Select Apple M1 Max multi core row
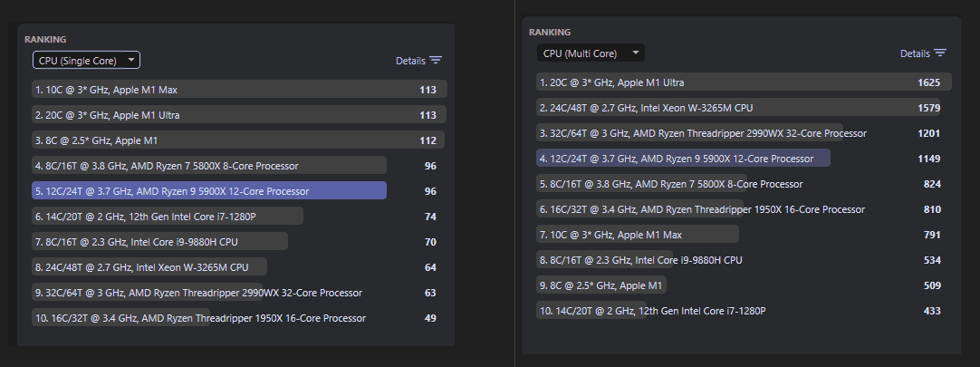Screen dimensions: 980x367 (744, 235)
